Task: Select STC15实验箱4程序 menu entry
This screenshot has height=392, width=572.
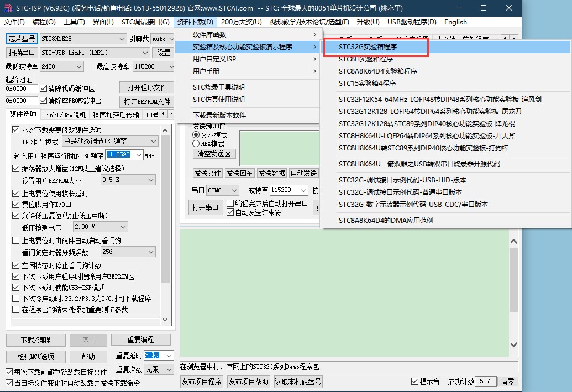Action: (446, 83)
